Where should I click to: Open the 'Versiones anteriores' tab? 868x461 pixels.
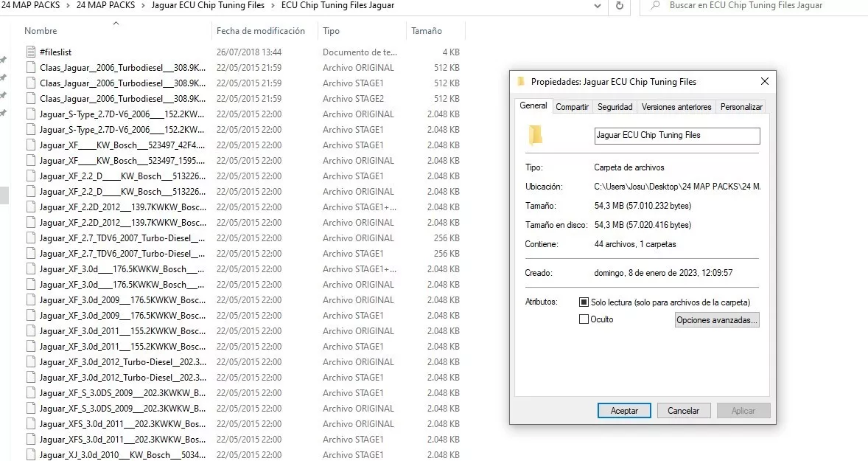point(676,107)
